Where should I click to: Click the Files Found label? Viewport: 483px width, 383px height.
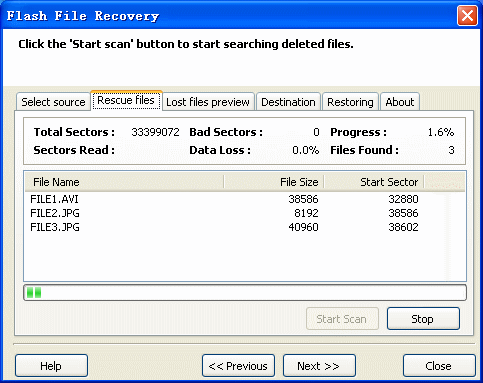[x=365, y=150]
